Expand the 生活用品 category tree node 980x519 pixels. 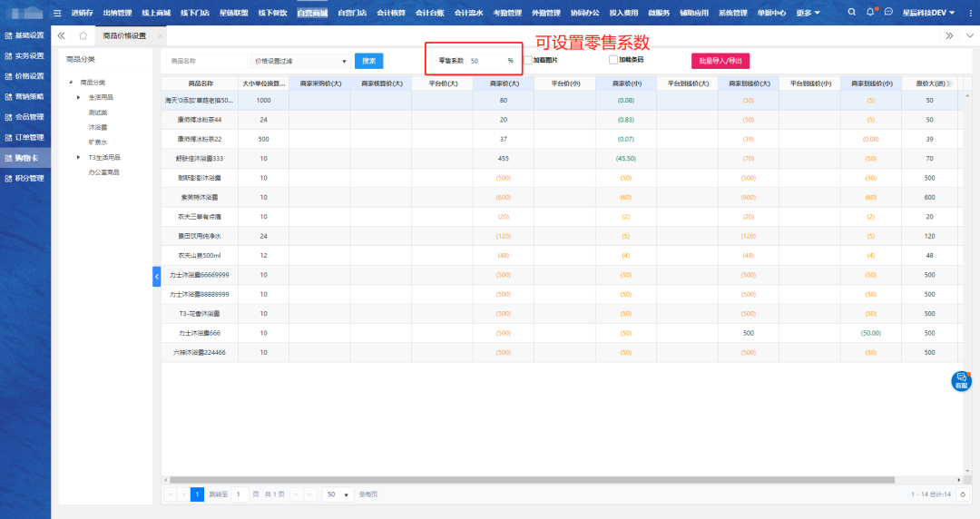tap(79, 97)
